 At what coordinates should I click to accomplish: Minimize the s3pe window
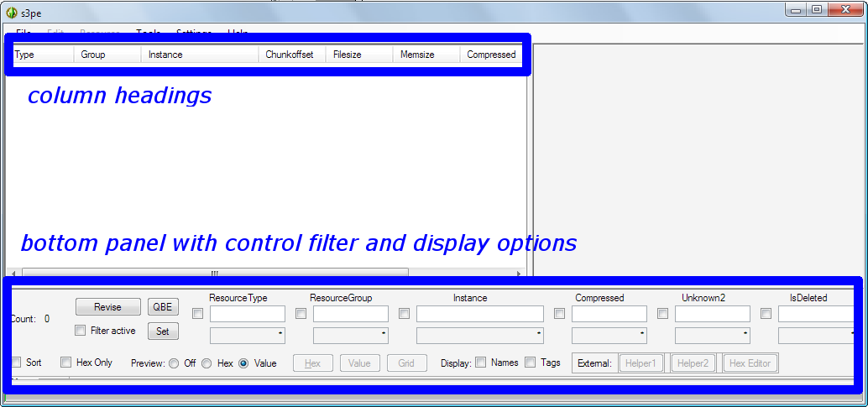[x=796, y=9]
